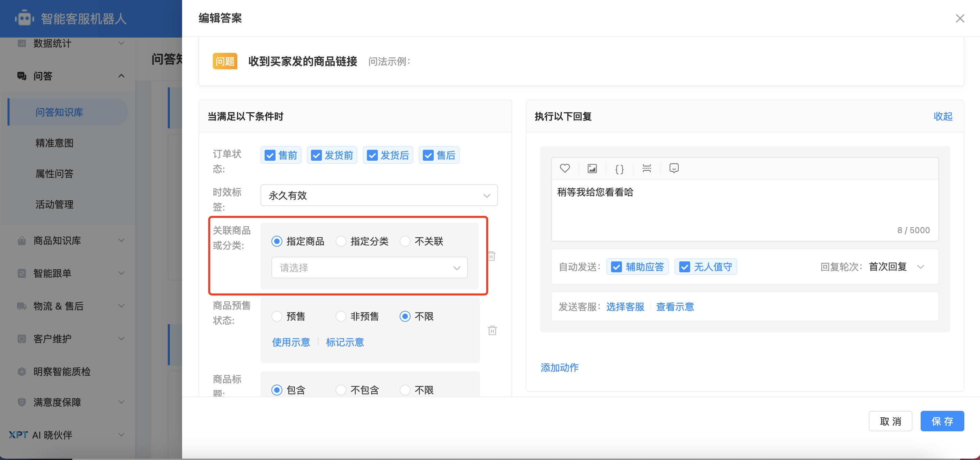This screenshot has width=980, height=460.
Task: Click the 商品知识库 bag icon
Action: click(22, 241)
